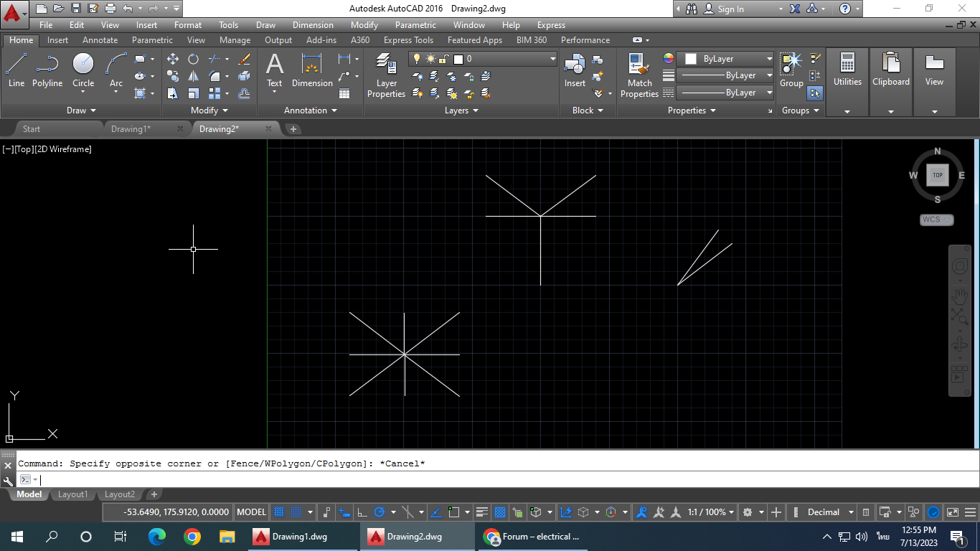Select the Dimension tool
The height and width of the screenshot is (551, 980).
(312, 70)
